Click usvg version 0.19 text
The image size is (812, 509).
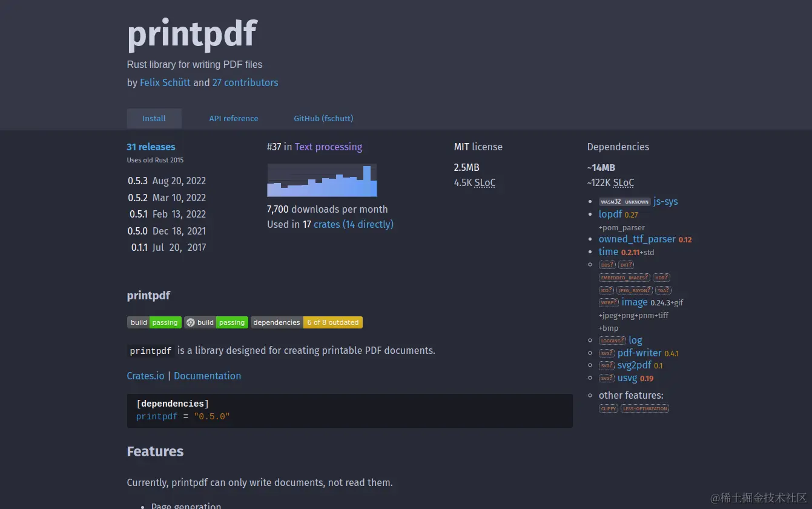click(647, 378)
